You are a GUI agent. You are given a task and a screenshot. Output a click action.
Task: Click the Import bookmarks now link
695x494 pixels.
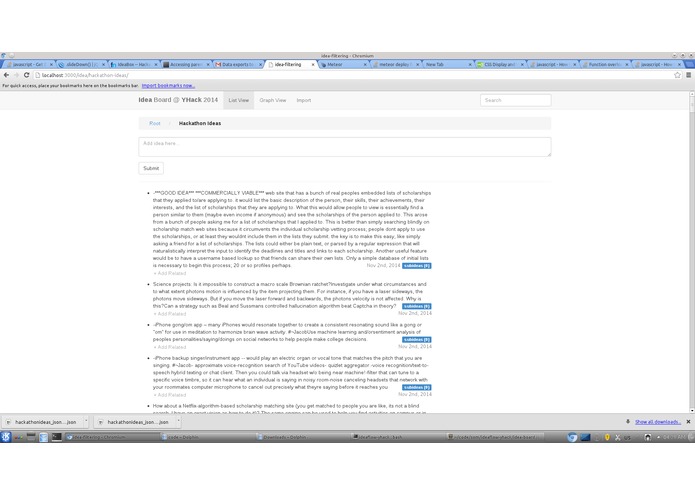pos(168,86)
